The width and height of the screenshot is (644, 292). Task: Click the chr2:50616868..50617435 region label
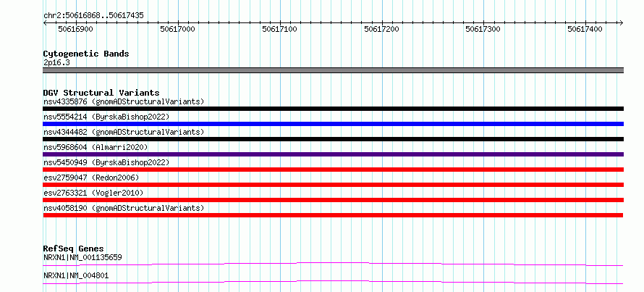coord(93,16)
